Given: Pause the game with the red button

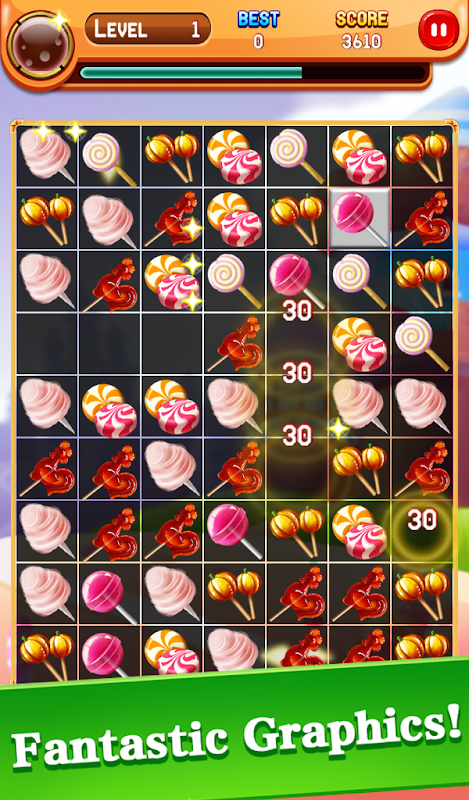Looking at the screenshot, I should (438, 30).
